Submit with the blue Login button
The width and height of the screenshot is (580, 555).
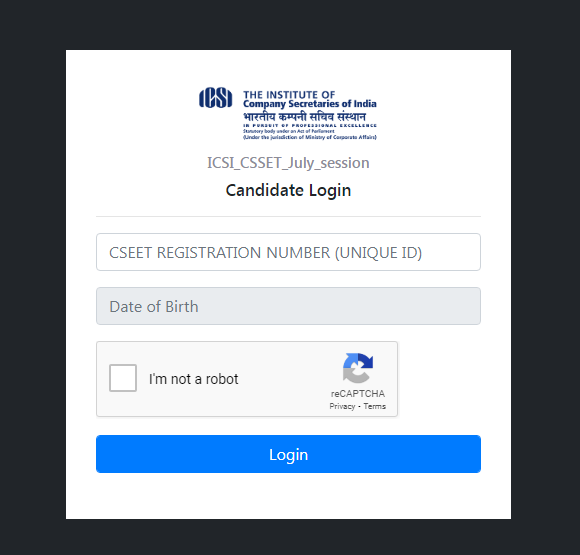[x=289, y=454]
